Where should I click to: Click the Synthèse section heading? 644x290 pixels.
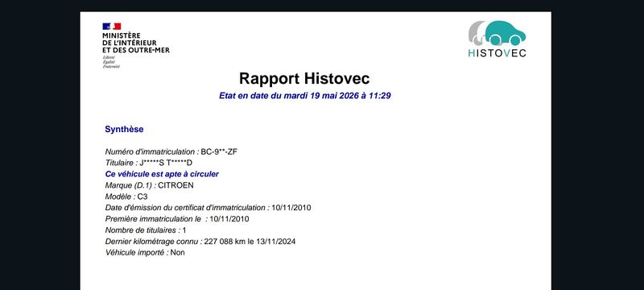point(124,129)
